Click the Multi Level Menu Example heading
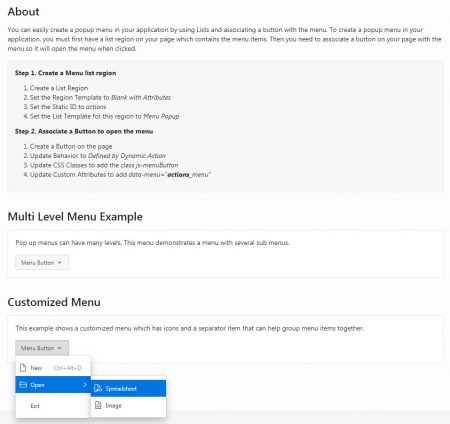The image size is (450, 424). pos(75,217)
